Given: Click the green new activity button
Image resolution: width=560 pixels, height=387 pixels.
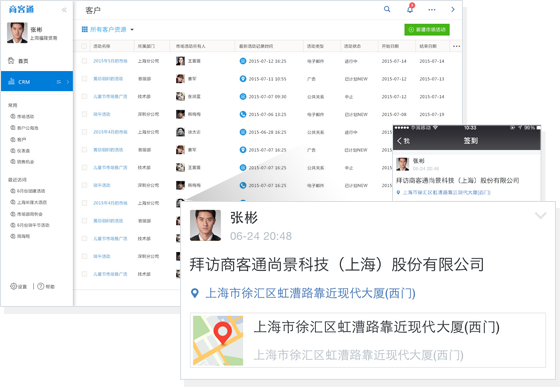Looking at the screenshot, I should tap(427, 30).
